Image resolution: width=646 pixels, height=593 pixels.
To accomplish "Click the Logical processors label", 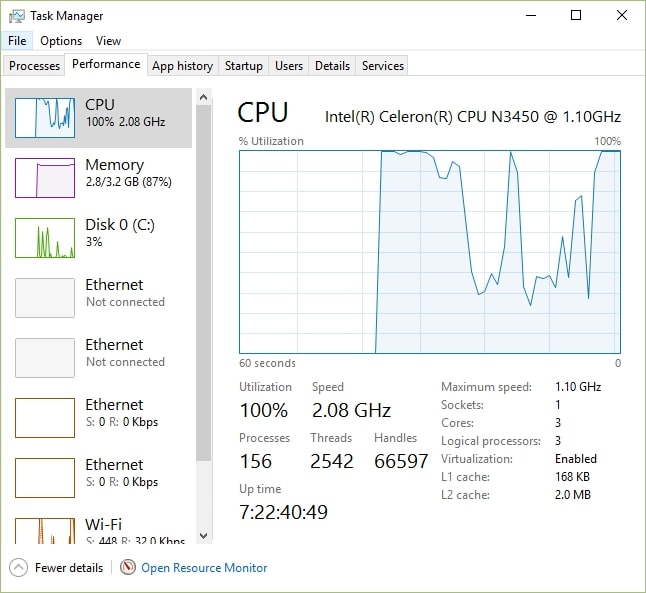I will (491, 441).
